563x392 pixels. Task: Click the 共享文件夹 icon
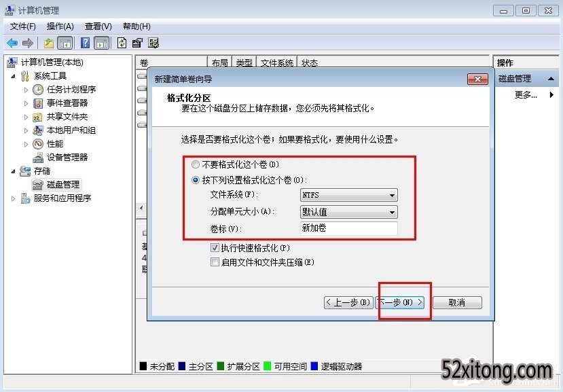(38, 117)
